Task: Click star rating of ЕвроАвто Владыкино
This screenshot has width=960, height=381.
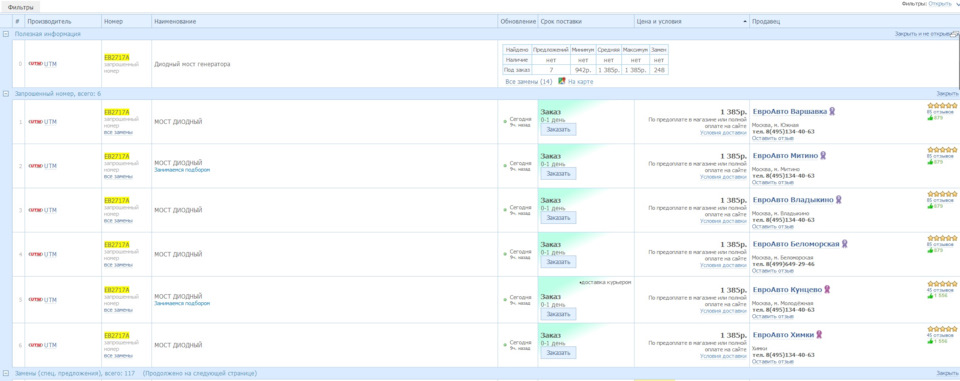Action: click(942, 194)
